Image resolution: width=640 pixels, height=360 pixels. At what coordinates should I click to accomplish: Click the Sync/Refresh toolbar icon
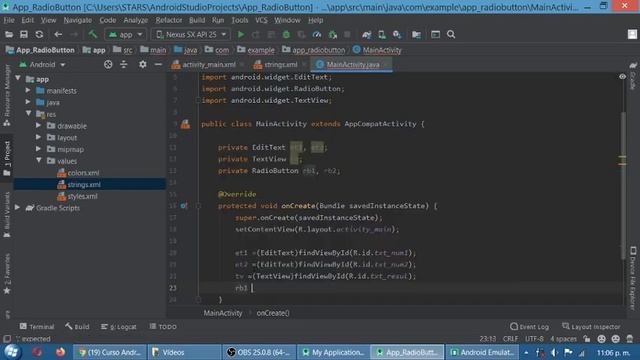point(39,35)
